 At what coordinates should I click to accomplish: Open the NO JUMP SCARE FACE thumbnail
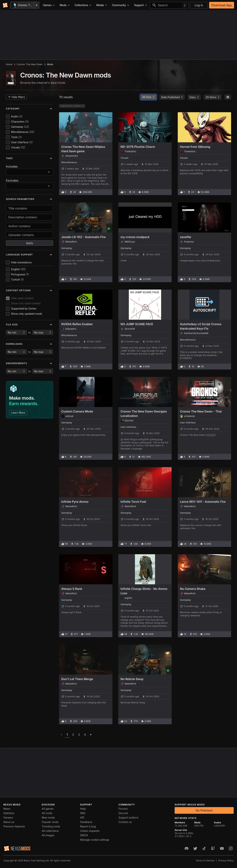pos(145,305)
